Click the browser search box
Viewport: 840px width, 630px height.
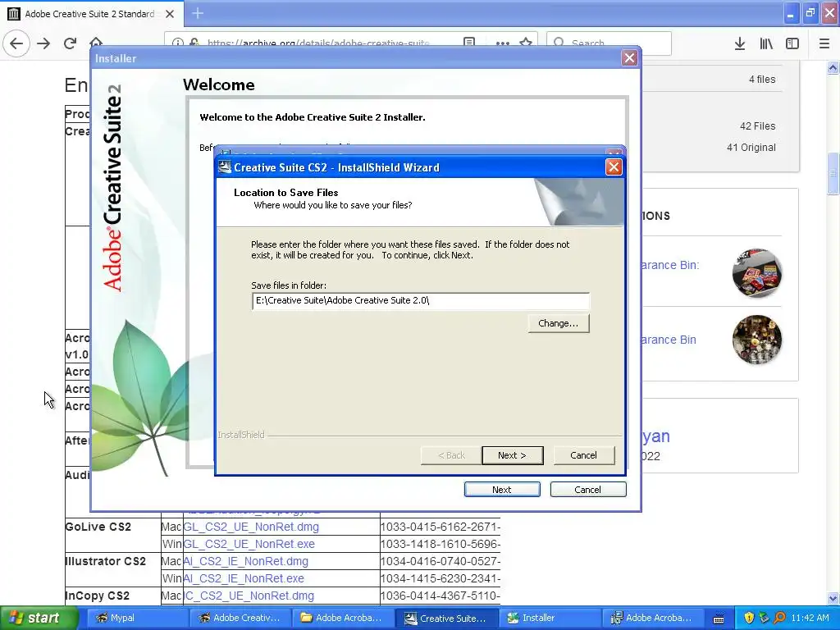609,43
